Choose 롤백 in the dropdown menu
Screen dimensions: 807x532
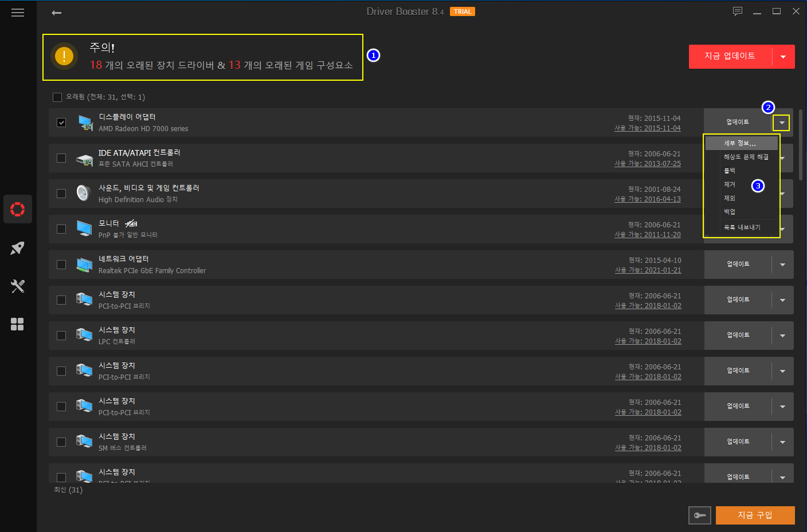point(741,171)
